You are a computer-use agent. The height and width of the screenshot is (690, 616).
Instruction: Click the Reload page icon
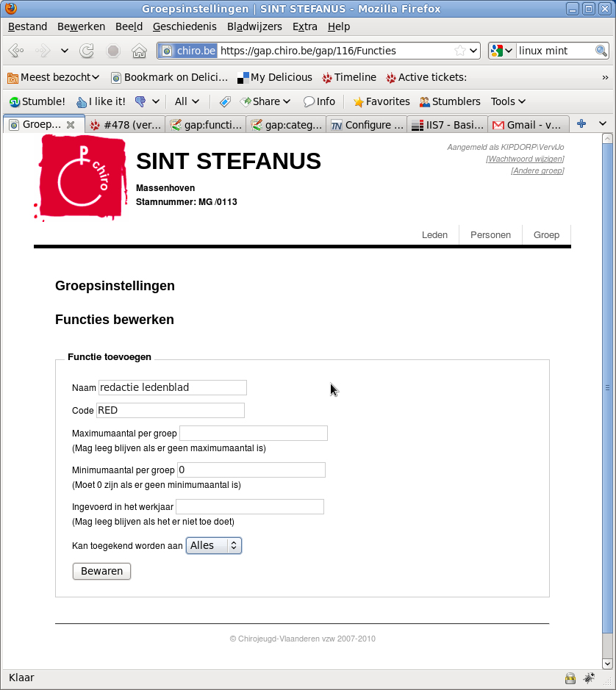click(x=87, y=51)
